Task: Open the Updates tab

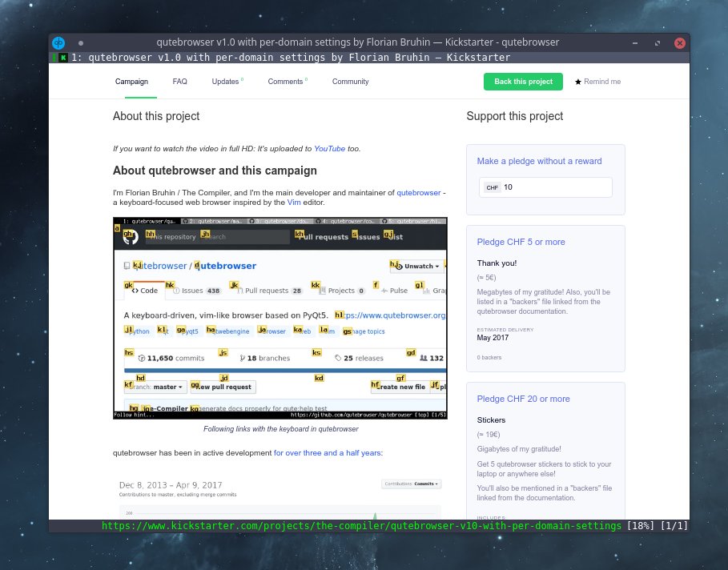Action: tap(226, 82)
